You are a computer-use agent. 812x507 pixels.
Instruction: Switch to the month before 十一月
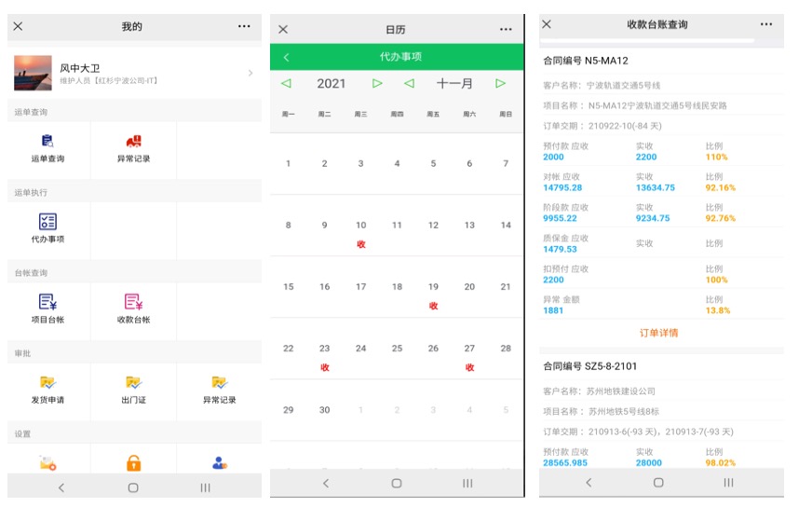409,84
